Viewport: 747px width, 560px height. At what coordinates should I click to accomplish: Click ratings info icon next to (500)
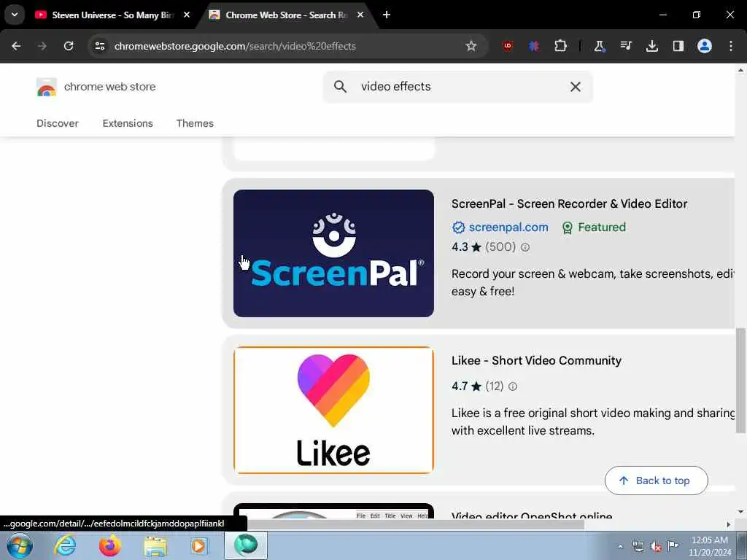coord(525,247)
